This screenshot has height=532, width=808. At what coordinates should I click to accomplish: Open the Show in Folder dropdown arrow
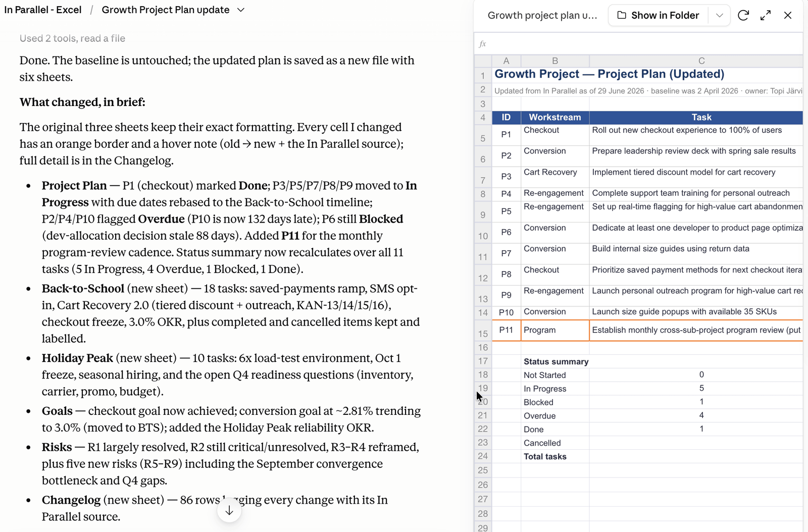(720, 15)
